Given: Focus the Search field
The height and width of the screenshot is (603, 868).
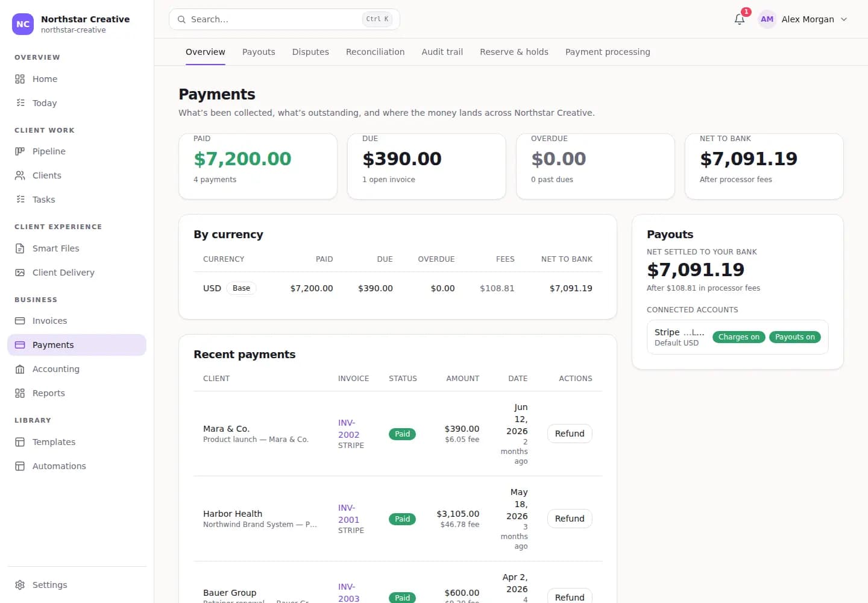Looking at the screenshot, I should pos(285,19).
